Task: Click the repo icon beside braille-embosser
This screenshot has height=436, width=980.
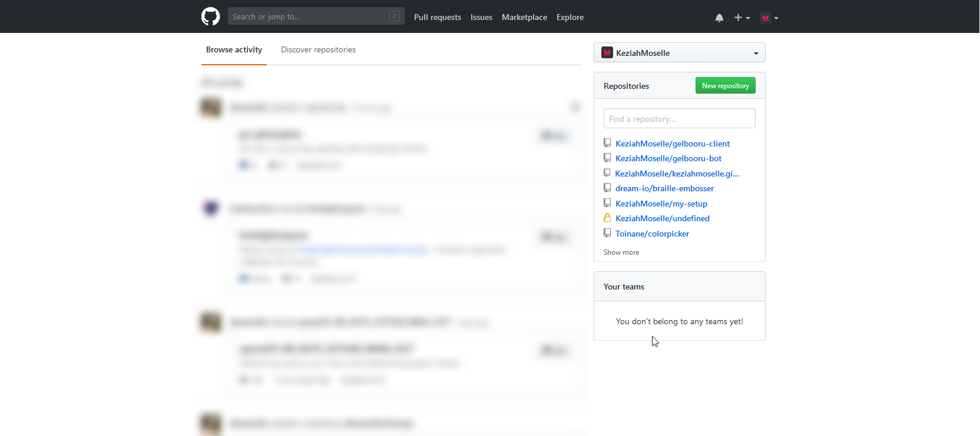Action: coord(607,188)
